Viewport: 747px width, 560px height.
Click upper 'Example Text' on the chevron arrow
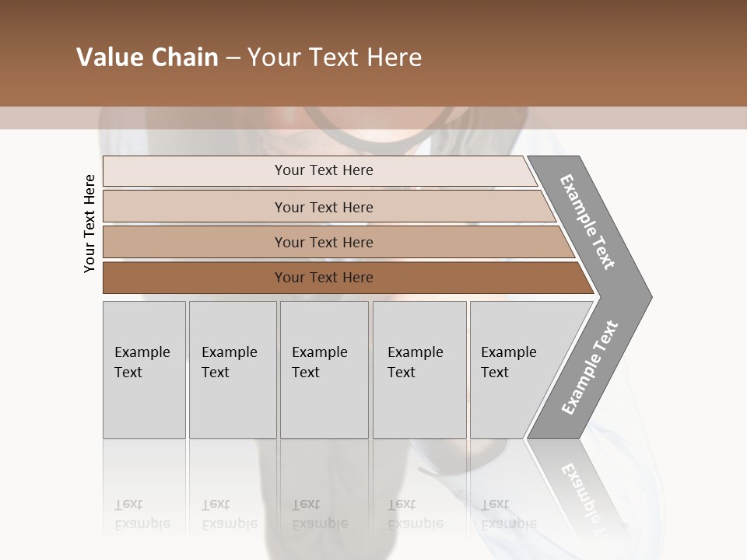coord(588,222)
